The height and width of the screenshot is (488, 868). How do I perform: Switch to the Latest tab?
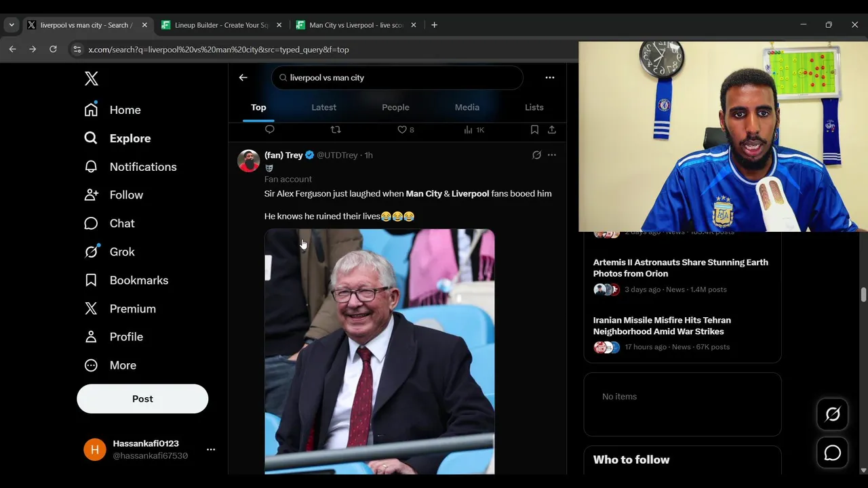[x=323, y=107]
